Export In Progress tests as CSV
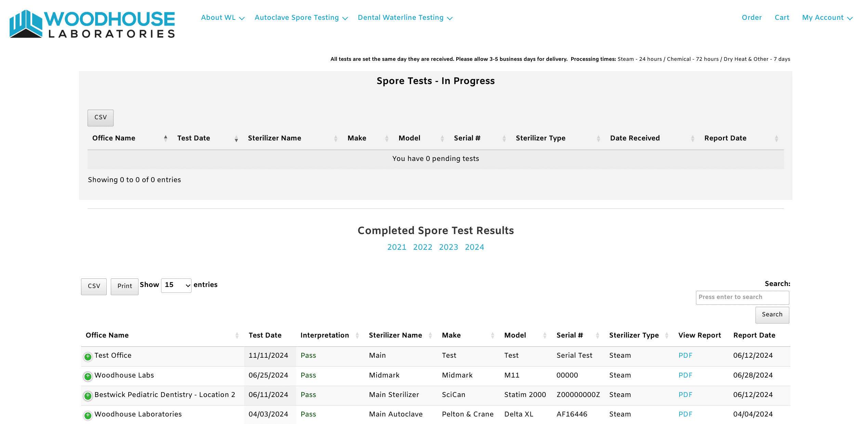Screen dimensions: 868x424 [101, 118]
